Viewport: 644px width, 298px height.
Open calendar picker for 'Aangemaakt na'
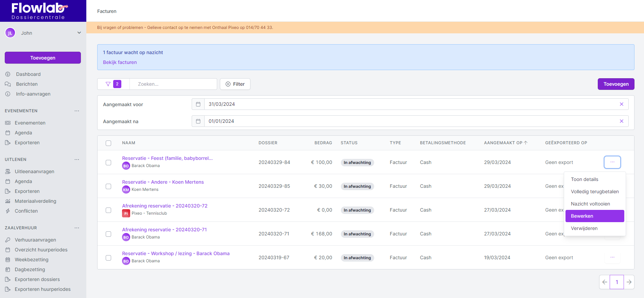[x=198, y=121]
